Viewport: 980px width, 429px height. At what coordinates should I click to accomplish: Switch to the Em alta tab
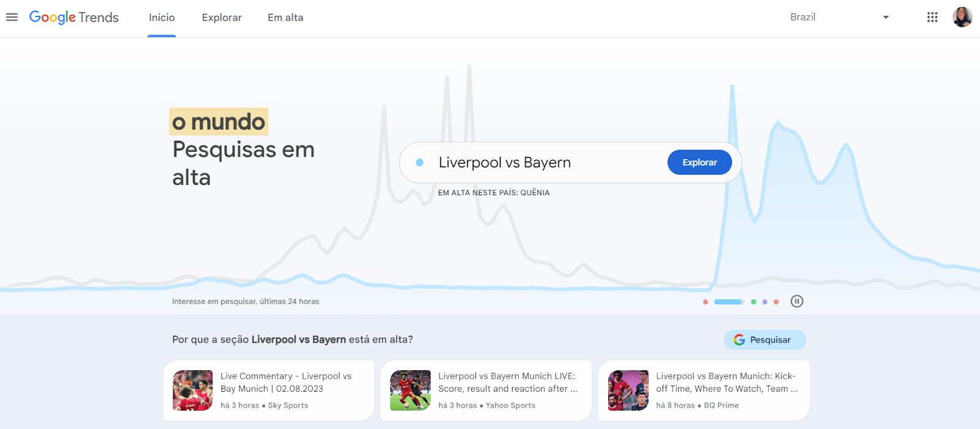[x=285, y=18]
